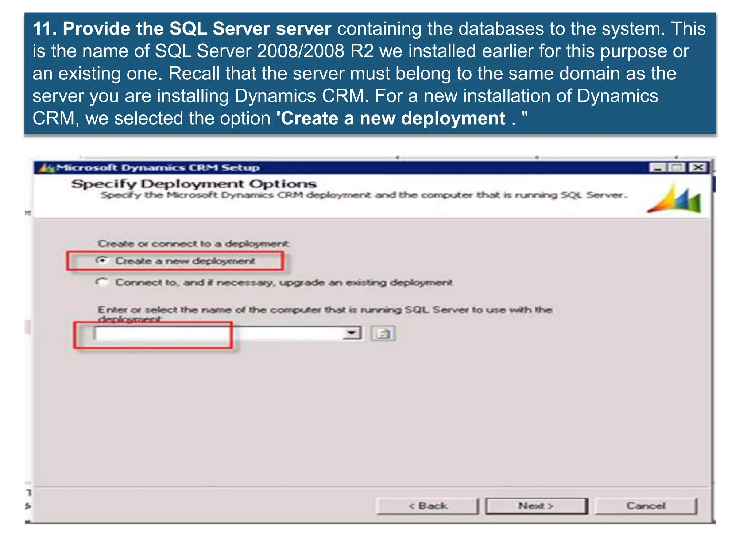Expand the SQL Server name dropdown arrow
The height and width of the screenshot is (560, 747).
tap(352, 333)
